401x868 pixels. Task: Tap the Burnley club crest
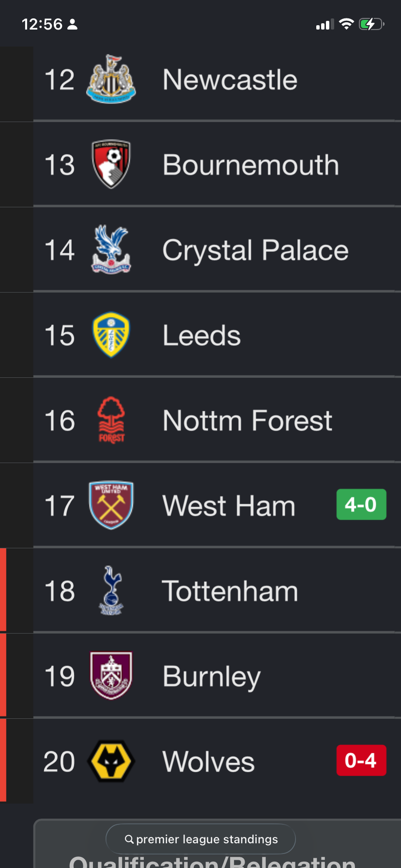click(x=111, y=676)
